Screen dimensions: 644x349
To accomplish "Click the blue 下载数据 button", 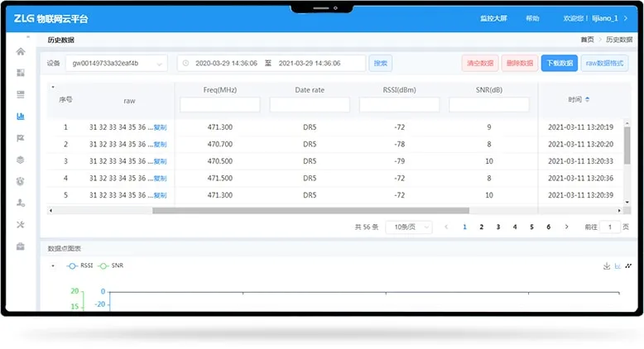I will (559, 63).
